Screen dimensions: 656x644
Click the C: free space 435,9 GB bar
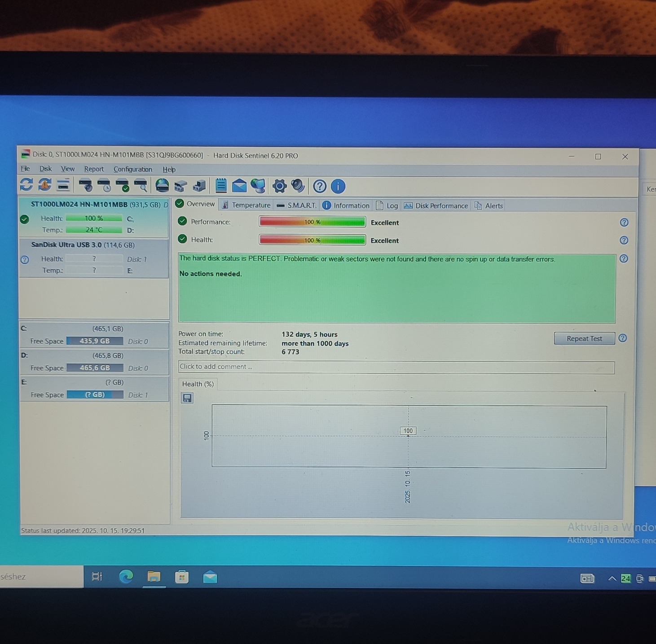[95, 341]
